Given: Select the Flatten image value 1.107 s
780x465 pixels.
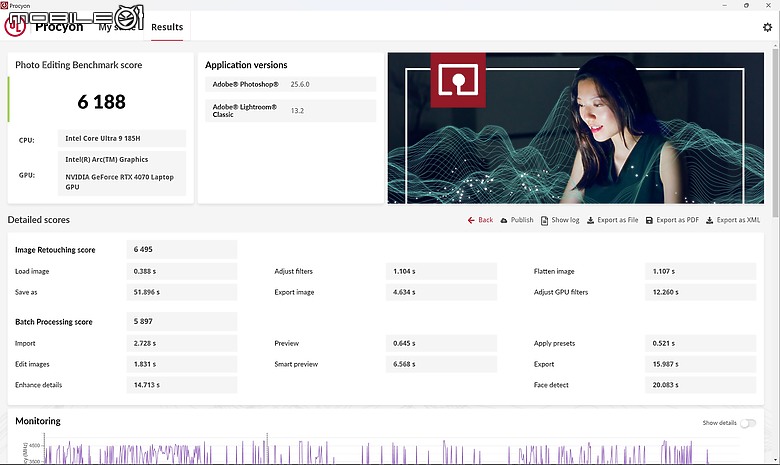Looking at the screenshot, I should pos(664,271).
